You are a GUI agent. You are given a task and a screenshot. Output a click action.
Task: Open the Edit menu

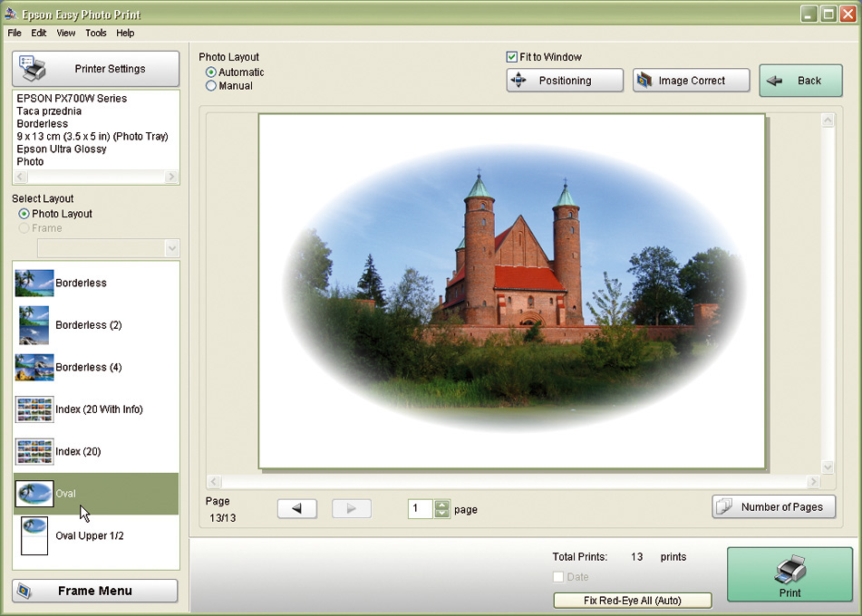[x=38, y=33]
